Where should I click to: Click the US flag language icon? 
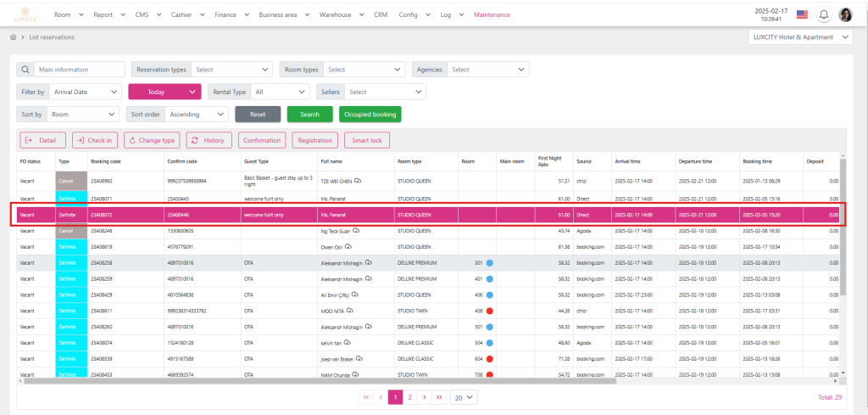point(801,14)
